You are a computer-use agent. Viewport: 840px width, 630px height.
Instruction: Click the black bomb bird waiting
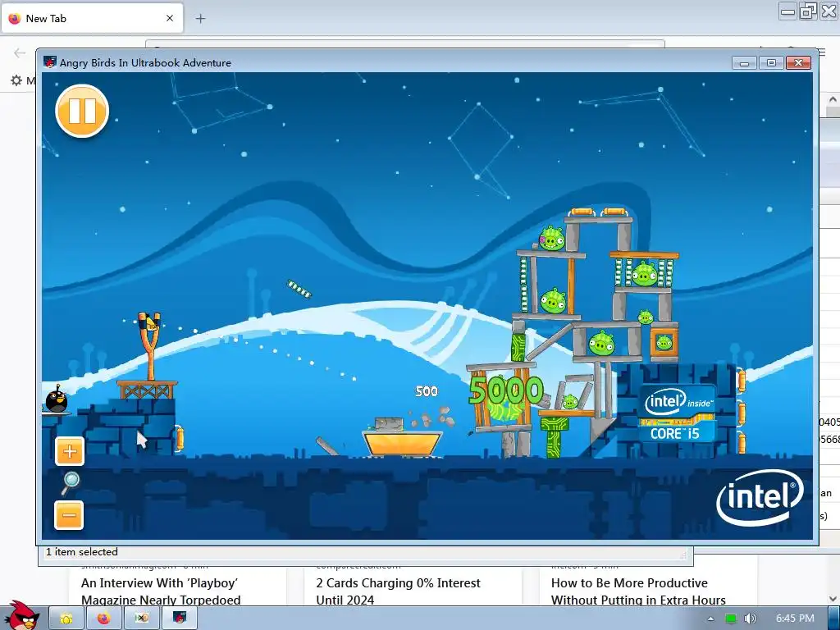coord(57,399)
